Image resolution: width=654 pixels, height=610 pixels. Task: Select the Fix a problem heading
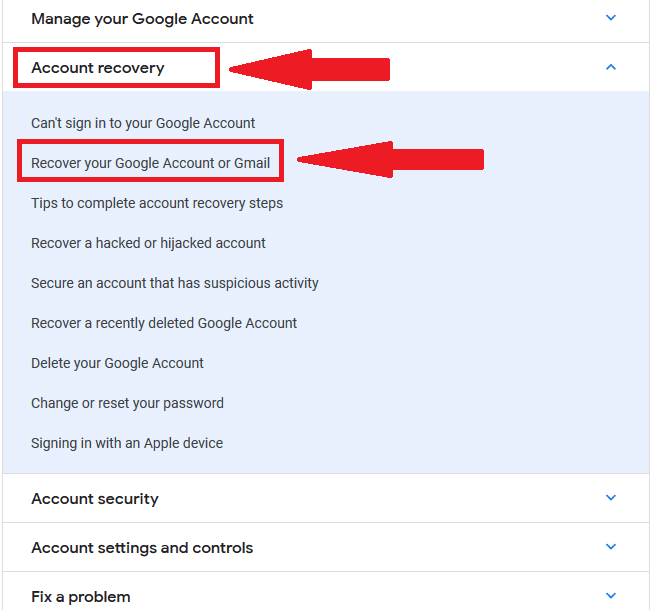click(81, 597)
